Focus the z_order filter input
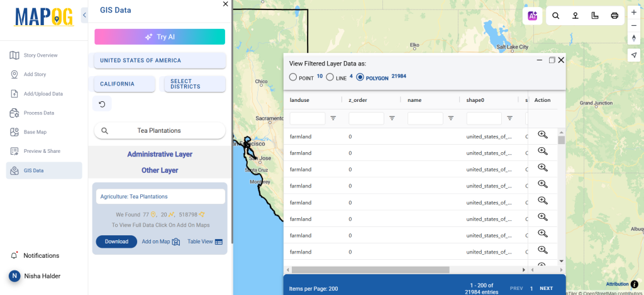This screenshot has width=644, height=295. (x=367, y=118)
